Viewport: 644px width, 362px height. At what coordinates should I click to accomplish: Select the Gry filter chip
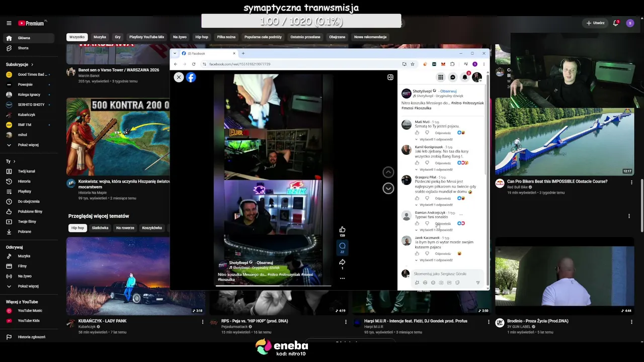tap(118, 37)
